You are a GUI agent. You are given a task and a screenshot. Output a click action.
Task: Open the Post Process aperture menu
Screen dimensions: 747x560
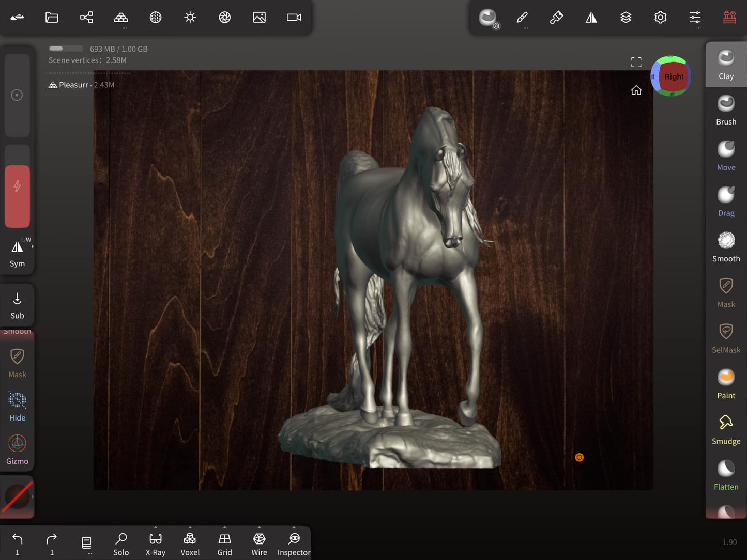point(224,18)
